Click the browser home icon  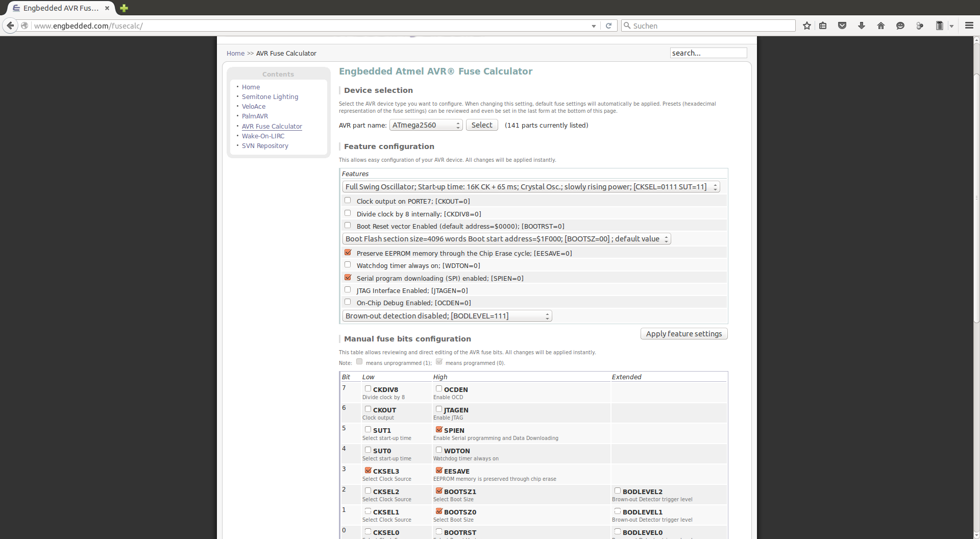(x=881, y=26)
